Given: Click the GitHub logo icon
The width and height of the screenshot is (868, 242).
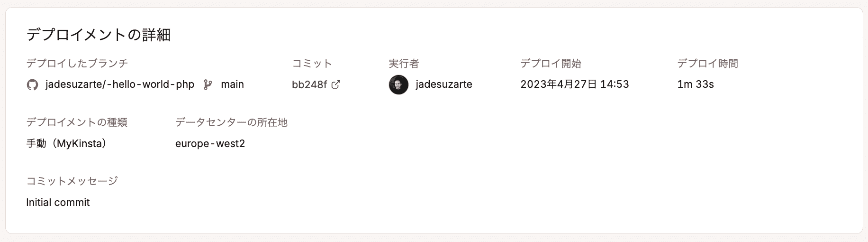Looking at the screenshot, I should click(32, 85).
